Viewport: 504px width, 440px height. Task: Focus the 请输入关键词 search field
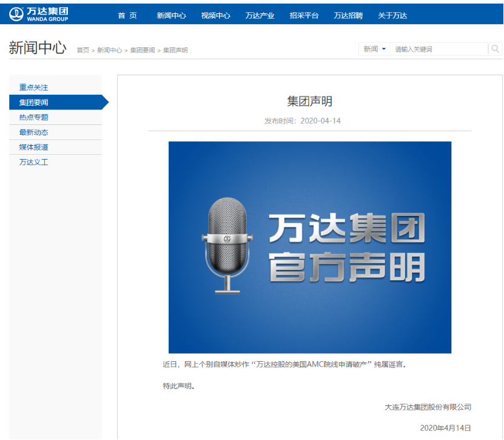pos(438,49)
